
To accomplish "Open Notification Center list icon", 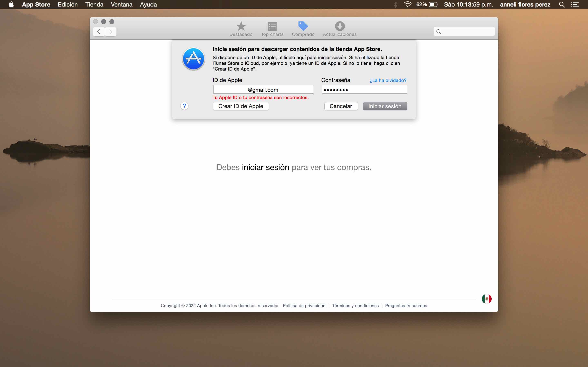I will click(x=575, y=5).
